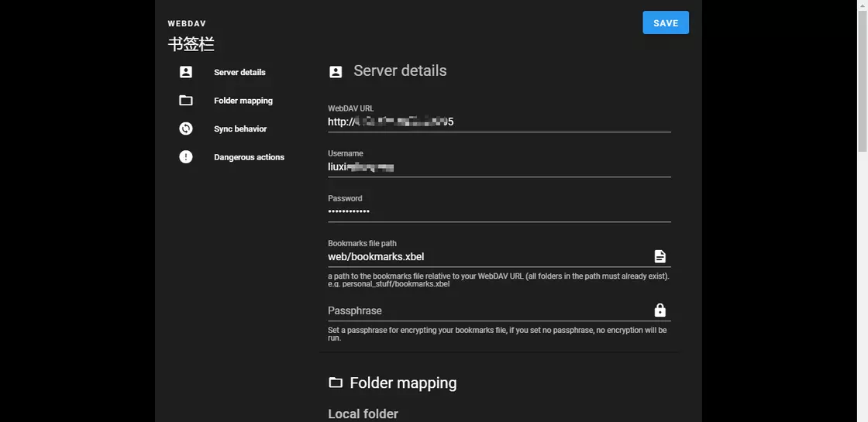Image resolution: width=868 pixels, height=422 pixels.
Task: Open Dangerous actions section
Action: 249,157
